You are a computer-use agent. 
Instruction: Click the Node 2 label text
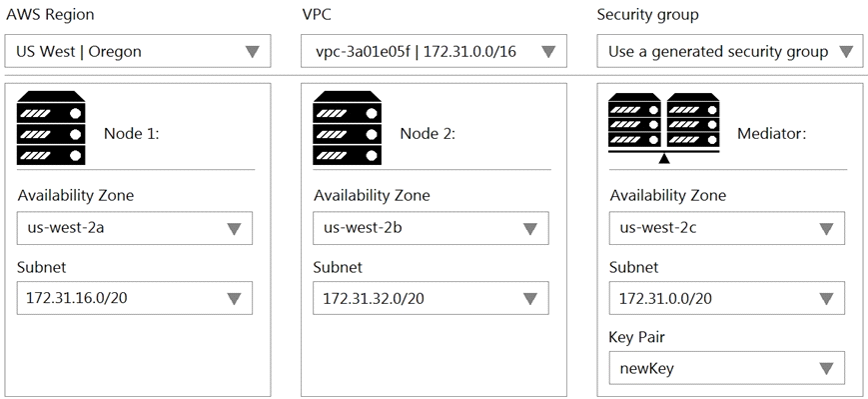pyautogui.click(x=428, y=134)
